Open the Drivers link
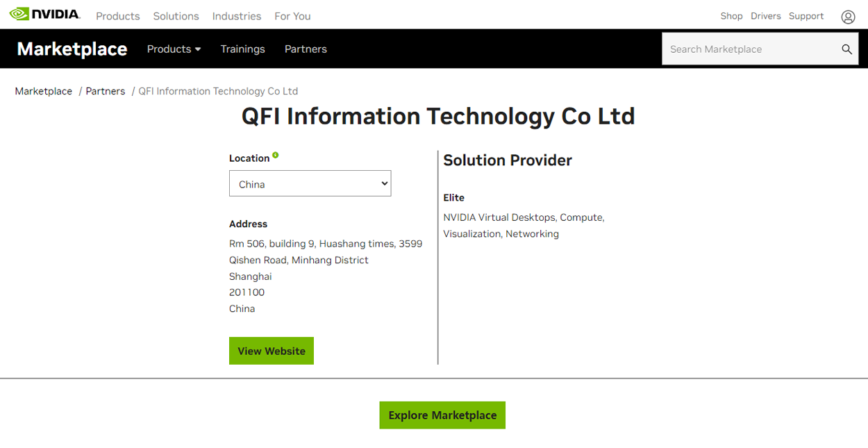This screenshot has height=448, width=868. pyautogui.click(x=765, y=16)
